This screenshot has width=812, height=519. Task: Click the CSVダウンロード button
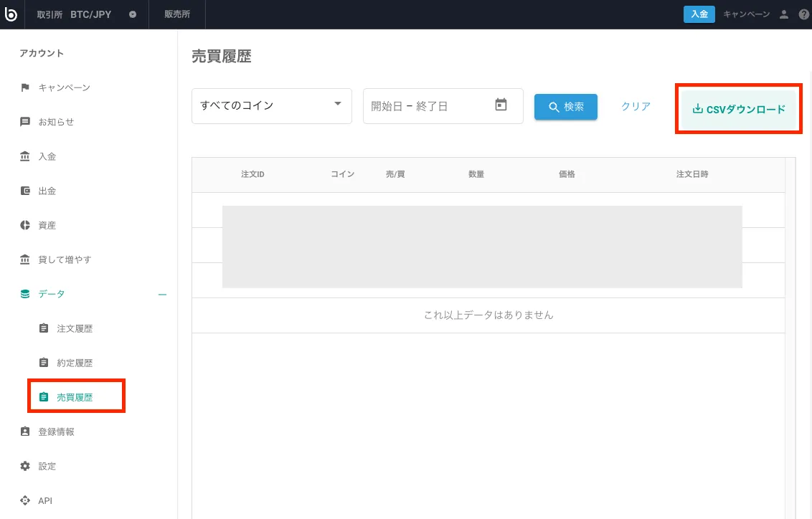click(x=739, y=110)
